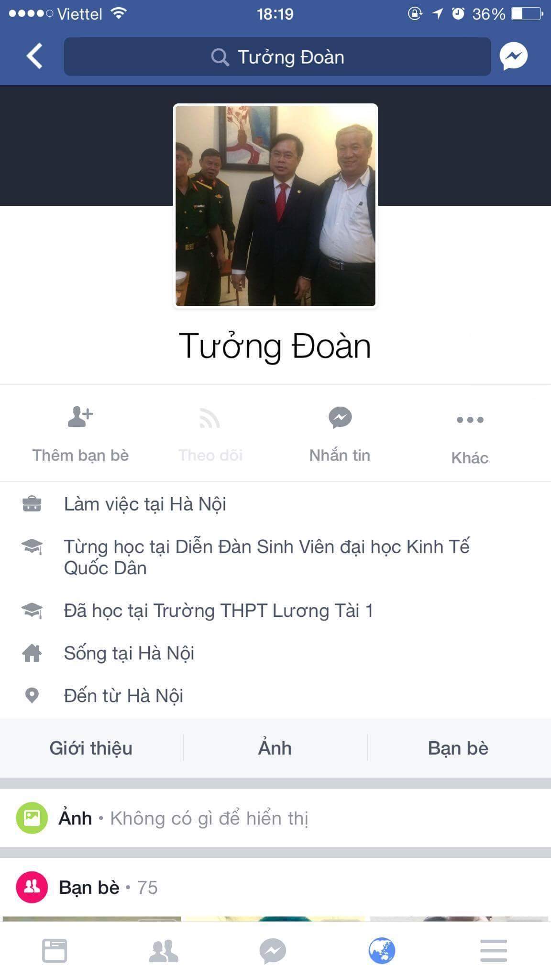Tap the Nhắn tin message icon
This screenshot has height=980, width=551.
click(x=340, y=417)
